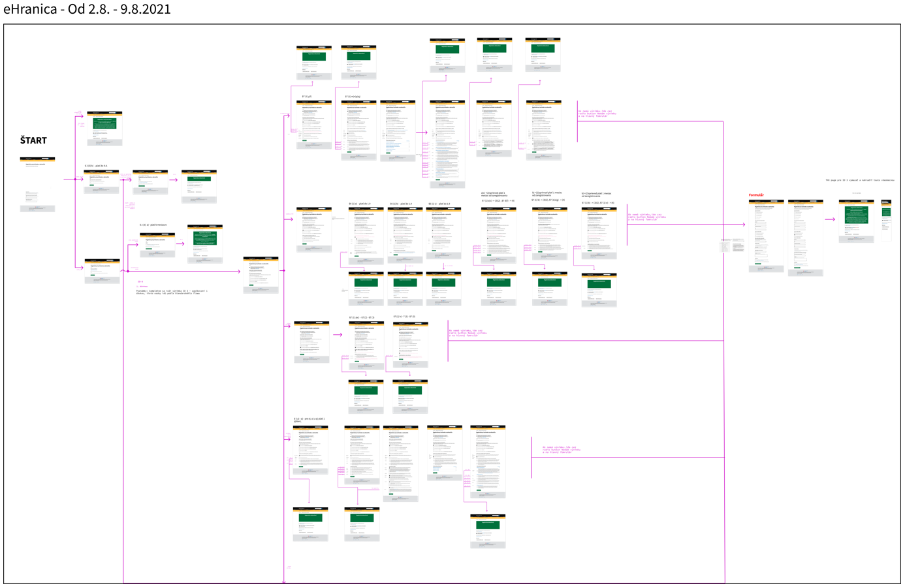905x588 pixels.
Task: Select label §6 (1) c) - platí do 1.9
Action: click(439, 204)
